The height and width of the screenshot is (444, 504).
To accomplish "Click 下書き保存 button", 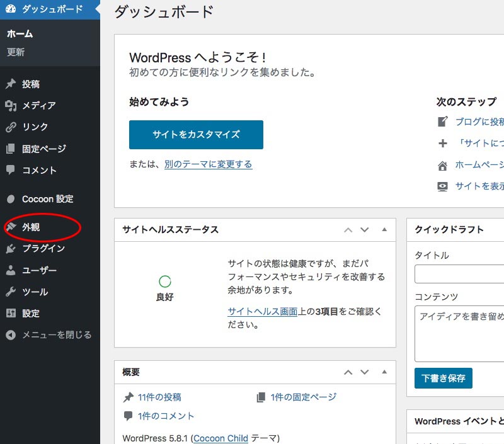I will coord(444,378).
